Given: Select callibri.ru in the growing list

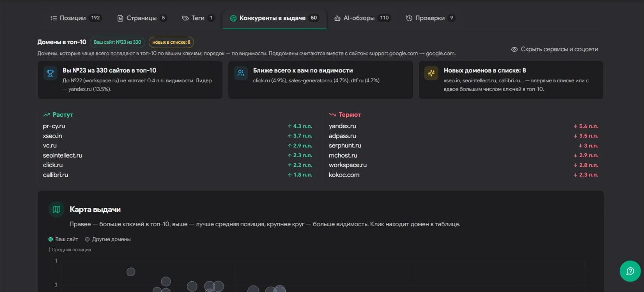Looking at the screenshot, I should tap(55, 175).
